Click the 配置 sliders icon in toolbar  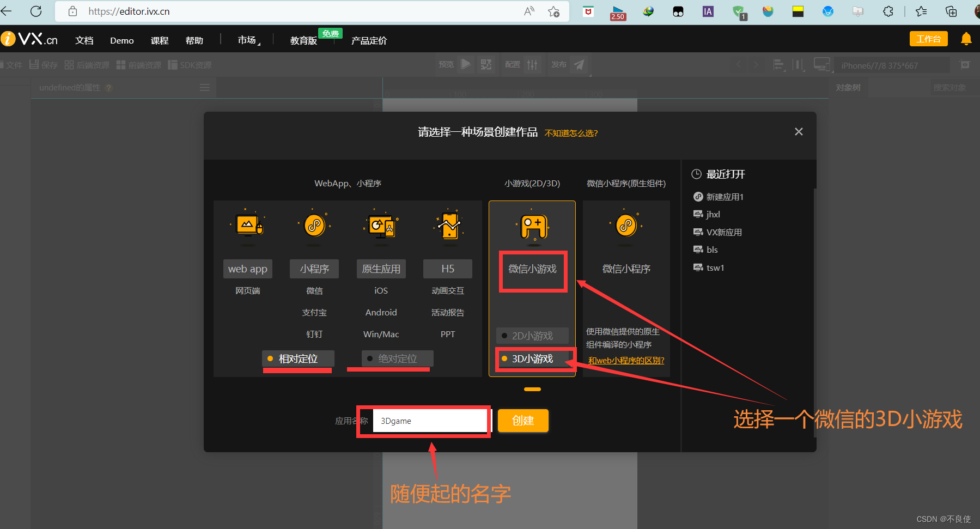coord(532,64)
